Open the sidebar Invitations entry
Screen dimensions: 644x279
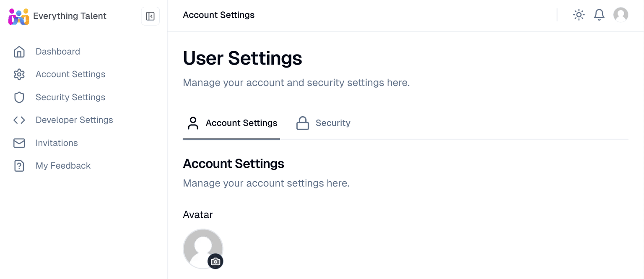point(57,143)
